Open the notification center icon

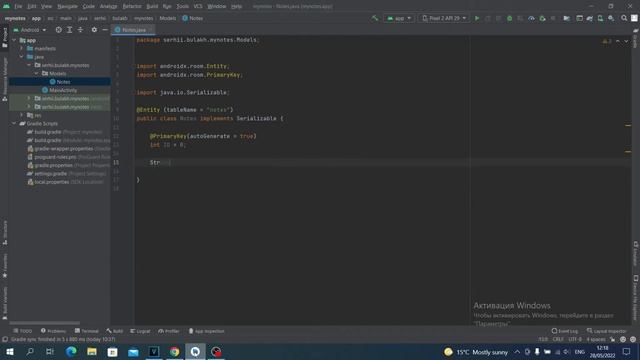627,351
